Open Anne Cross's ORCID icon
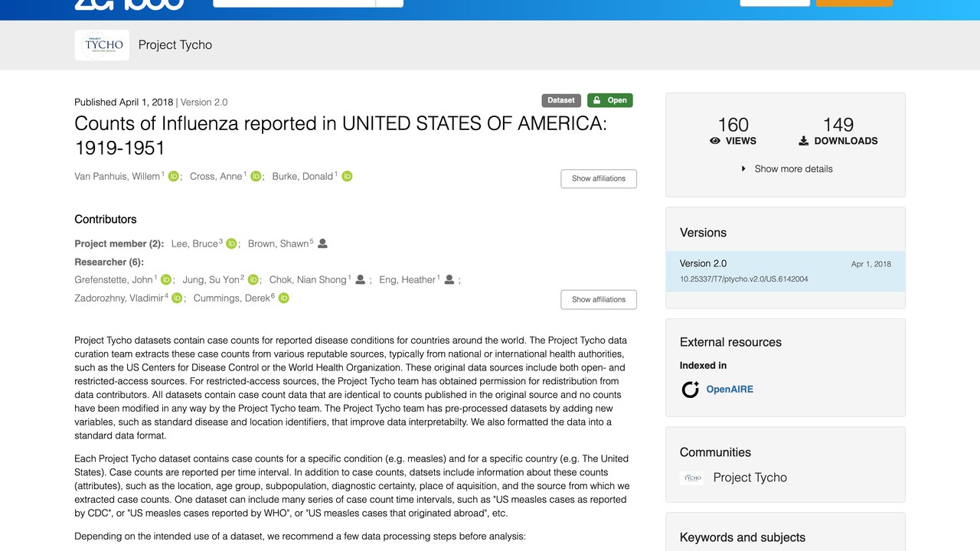Viewport: 980px width, 551px height. pos(256,176)
